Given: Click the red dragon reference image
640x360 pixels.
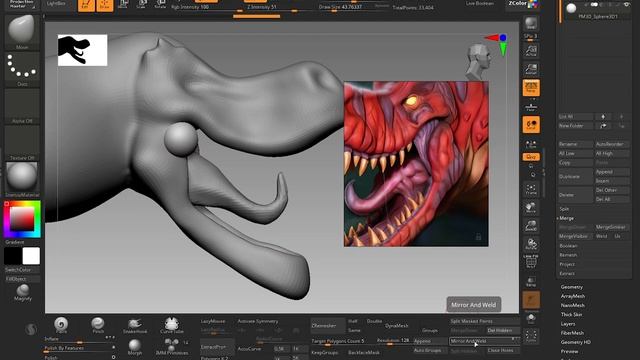Looking at the screenshot, I should click(416, 164).
